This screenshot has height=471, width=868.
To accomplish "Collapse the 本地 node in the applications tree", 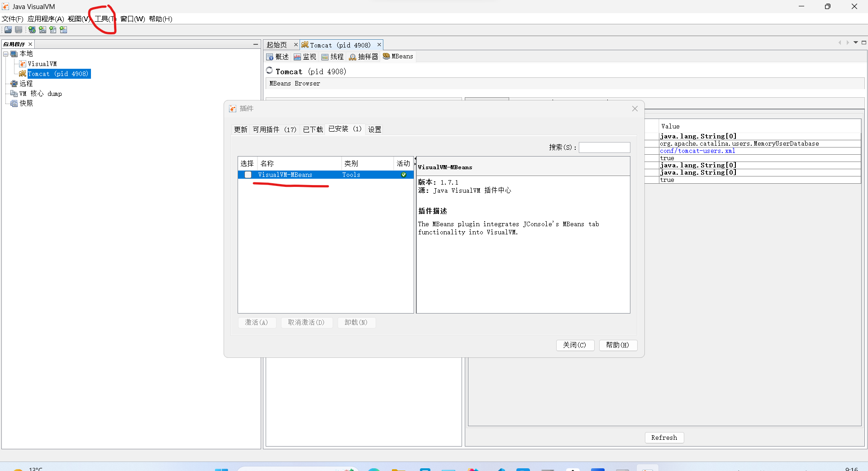I will coord(6,53).
